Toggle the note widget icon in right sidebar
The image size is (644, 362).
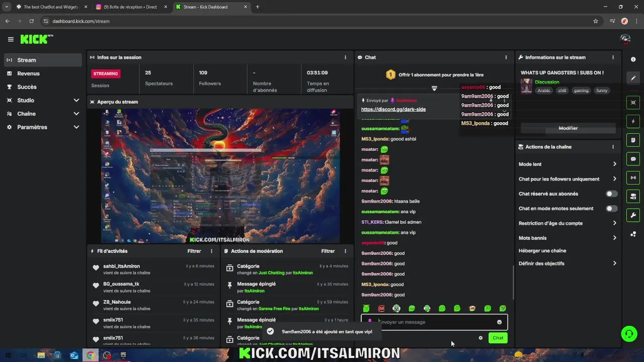pos(633,140)
